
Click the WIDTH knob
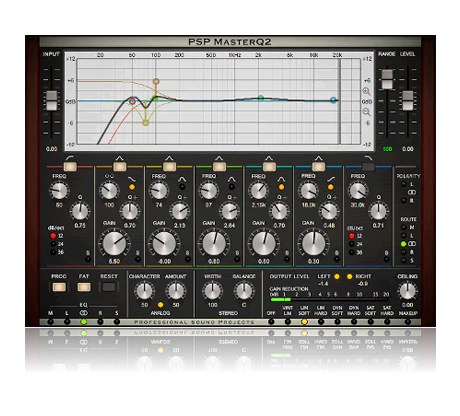point(212,291)
